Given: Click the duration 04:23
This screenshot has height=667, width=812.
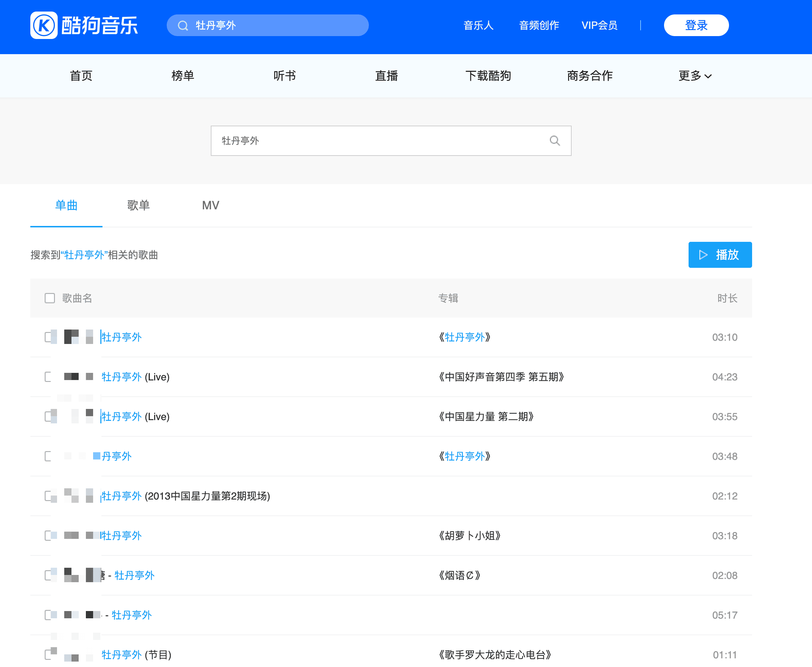Looking at the screenshot, I should point(724,377).
